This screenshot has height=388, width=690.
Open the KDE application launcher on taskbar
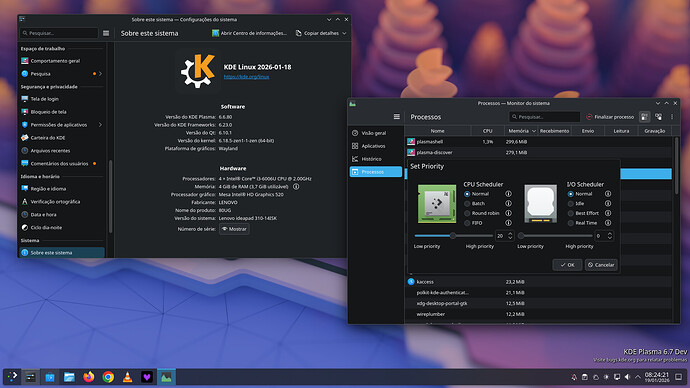[12, 377]
